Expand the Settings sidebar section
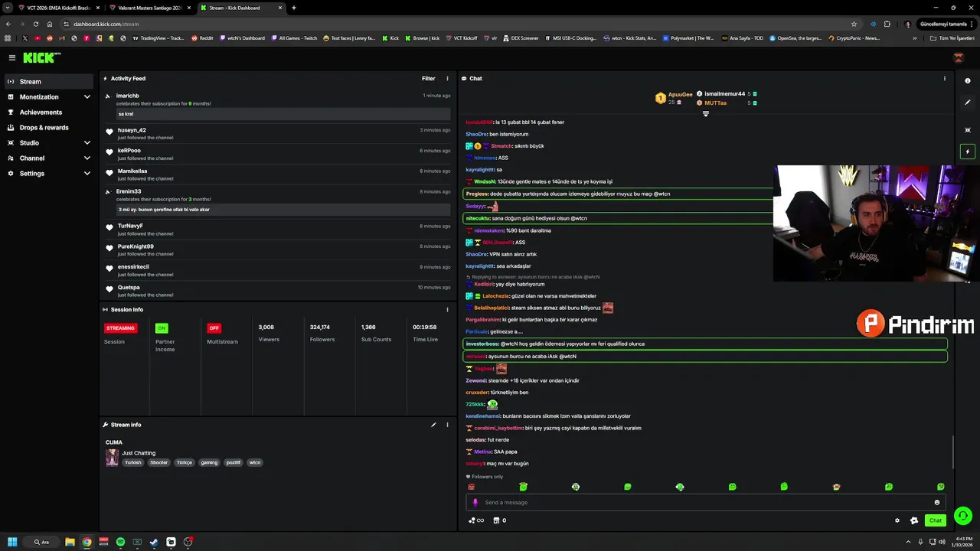 [x=87, y=174]
